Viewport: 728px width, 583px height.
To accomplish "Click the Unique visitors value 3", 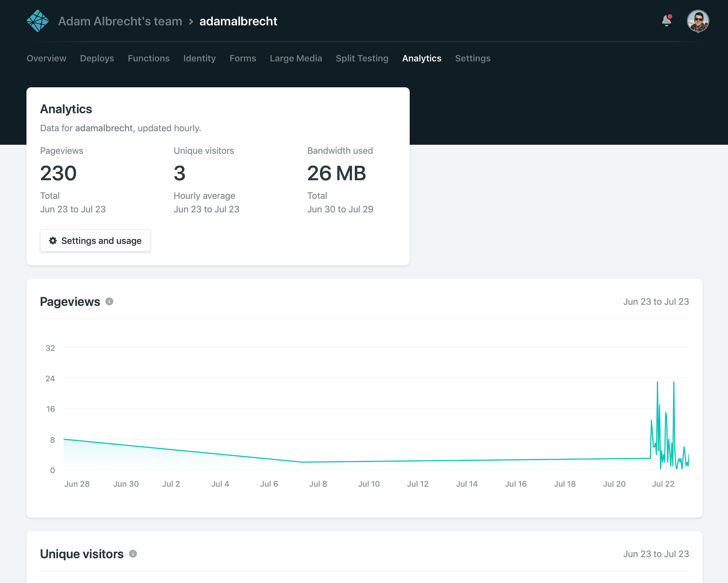I will pyautogui.click(x=180, y=173).
